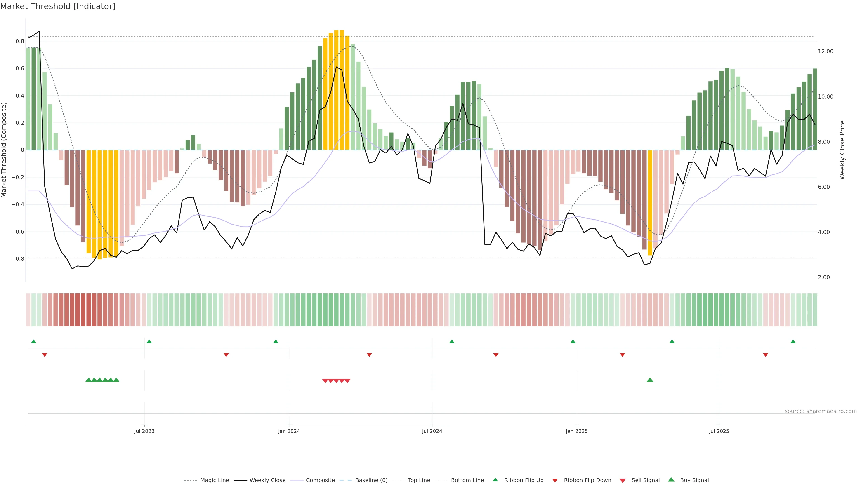Click the Ribbon Flip Up legend triangle icon
The width and height of the screenshot is (868, 488).
point(495,480)
